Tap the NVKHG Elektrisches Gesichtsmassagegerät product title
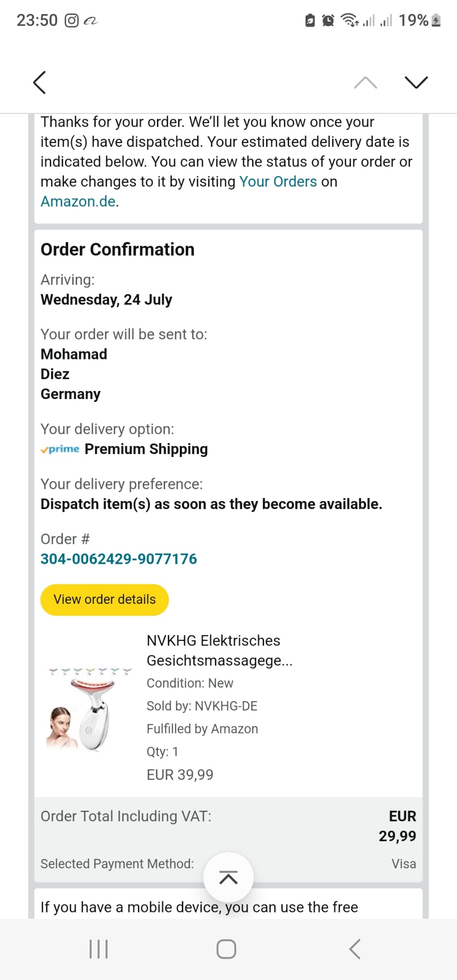The height and width of the screenshot is (980, 457). pyautogui.click(x=220, y=650)
